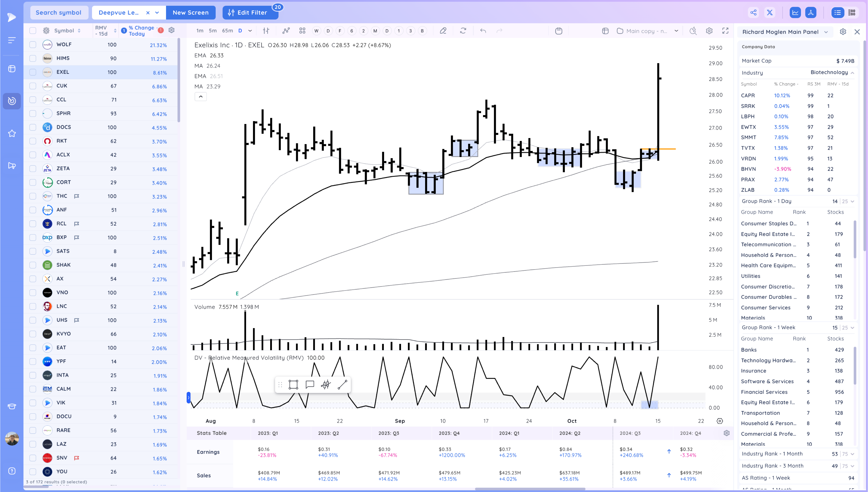Select the pencil drawing tool icon

click(x=443, y=31)
